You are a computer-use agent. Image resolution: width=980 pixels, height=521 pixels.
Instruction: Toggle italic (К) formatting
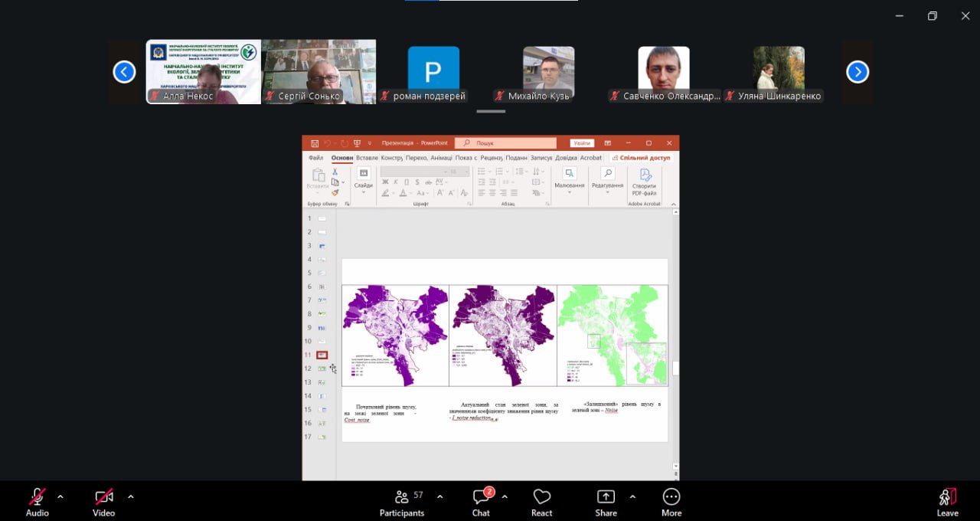click(396, 182)
